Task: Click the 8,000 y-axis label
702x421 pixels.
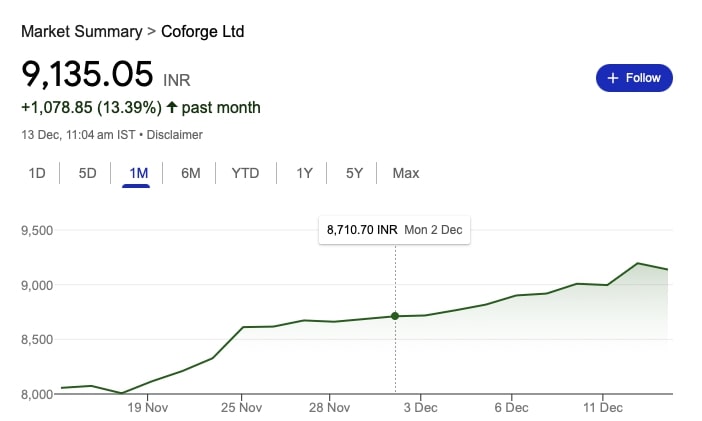Action: click(x=37, y=394)
